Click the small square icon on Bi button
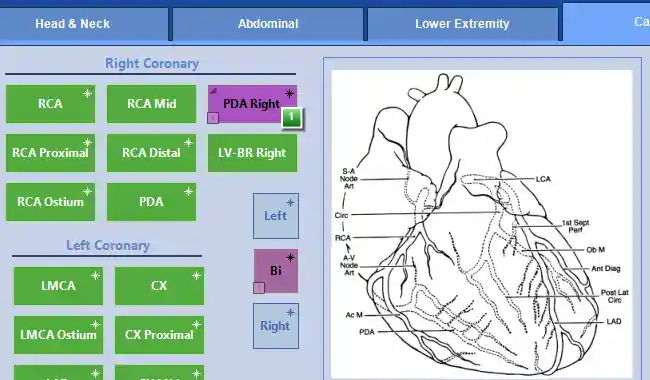The width and height of the screenshot is (650, 380). click(259, 288)
